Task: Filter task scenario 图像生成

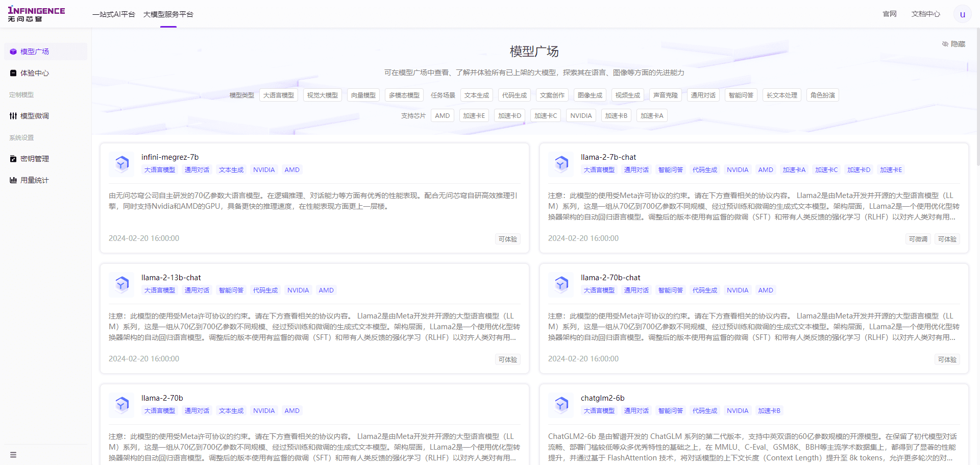Action: pyautogui.click(x=590, y=95)
